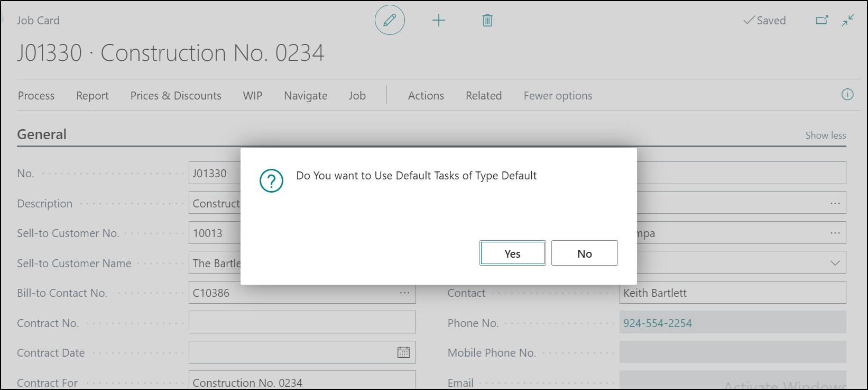Confirm with the Yes button
This screenshot has width=868, height=390.
coord(512,253)
